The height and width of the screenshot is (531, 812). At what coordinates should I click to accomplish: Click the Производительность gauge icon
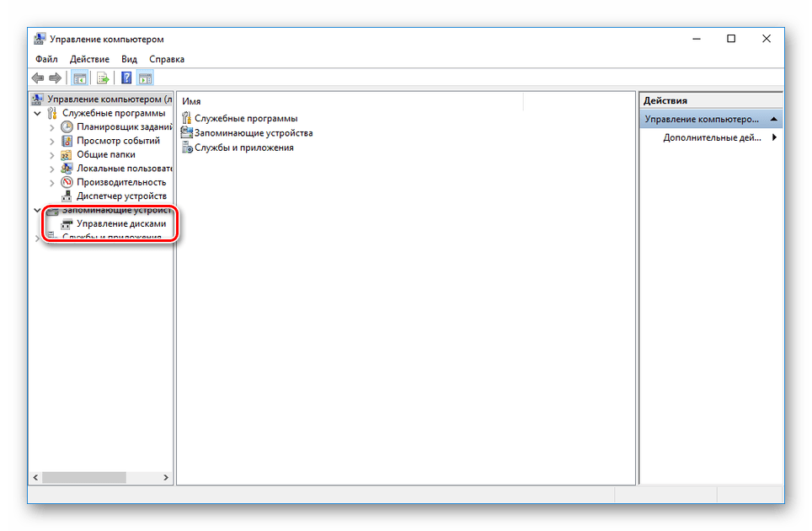tap(67, 182)
